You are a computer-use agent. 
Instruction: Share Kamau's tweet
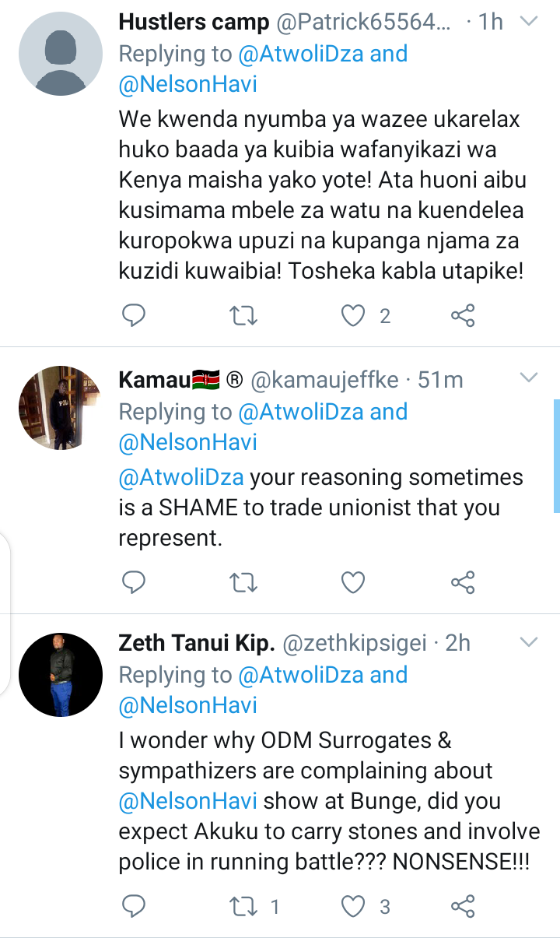click(x=463, y=581)
